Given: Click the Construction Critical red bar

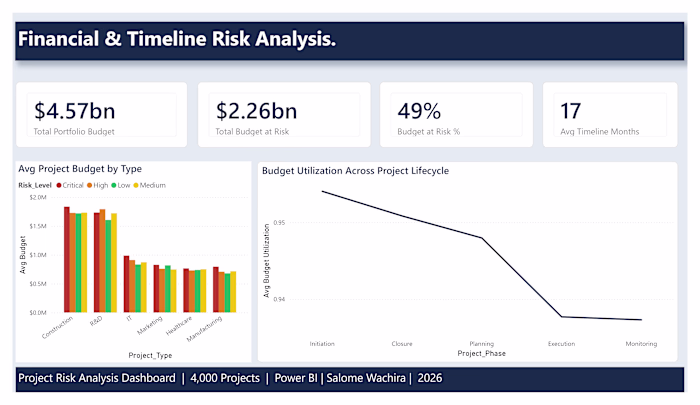Looking at the screenshot, I should pyautogui.click(x=67, y=259).
